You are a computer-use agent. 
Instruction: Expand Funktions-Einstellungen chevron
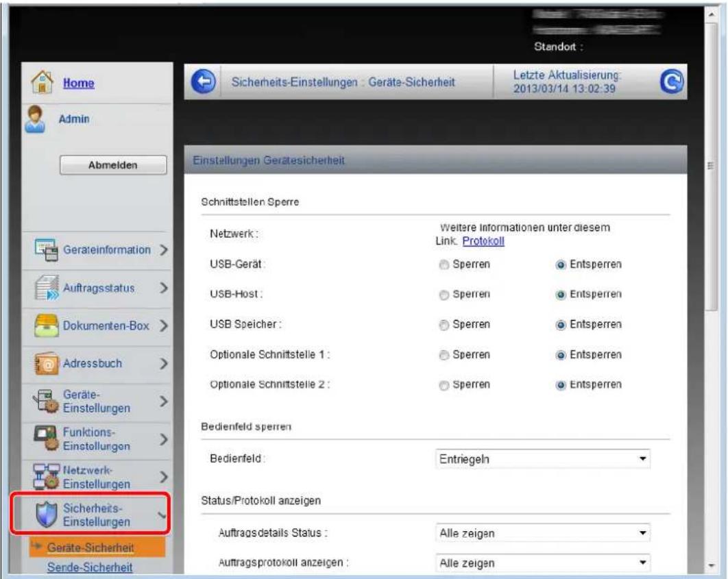[x=163, y=439]
